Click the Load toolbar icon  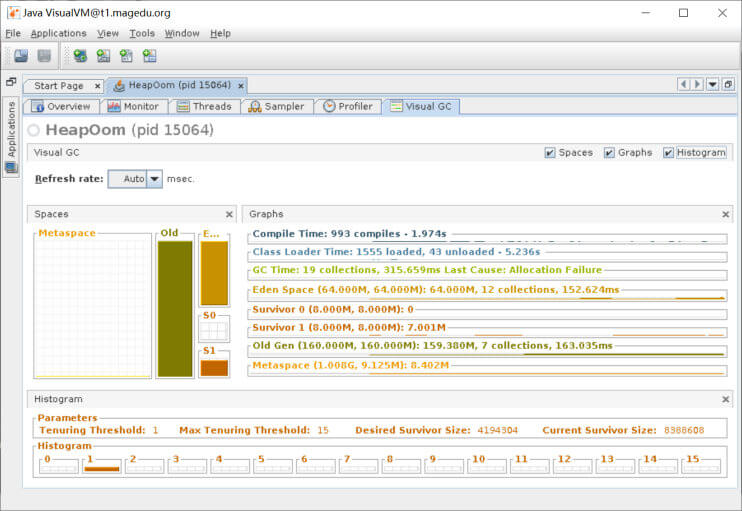pos(21,56)
